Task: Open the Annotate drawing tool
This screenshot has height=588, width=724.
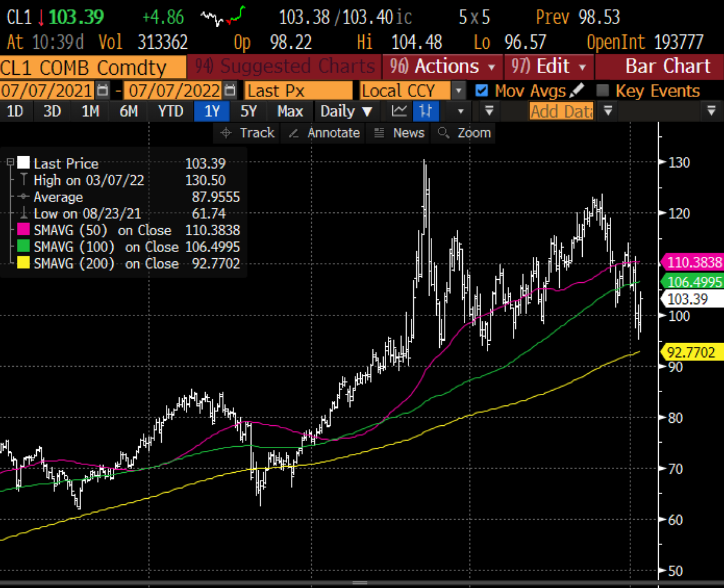Action: (x=325, y=133)
